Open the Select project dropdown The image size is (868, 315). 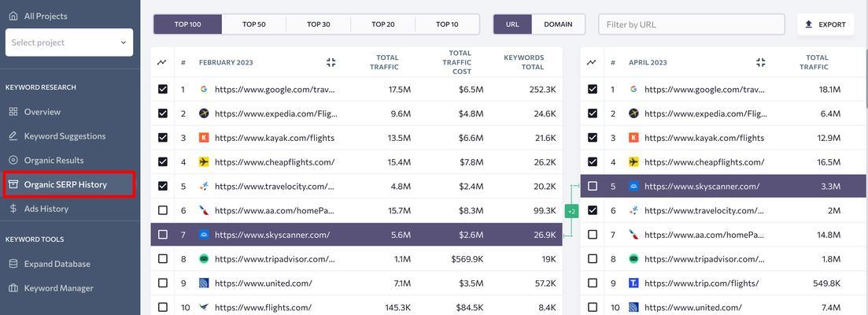coord(69,43)
